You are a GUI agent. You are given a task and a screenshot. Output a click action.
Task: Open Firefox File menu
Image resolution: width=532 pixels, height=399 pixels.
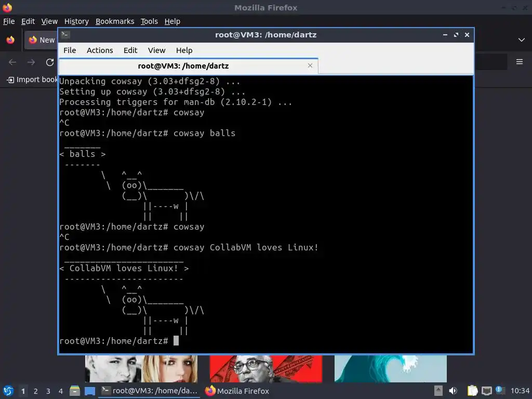coord(9,21)
